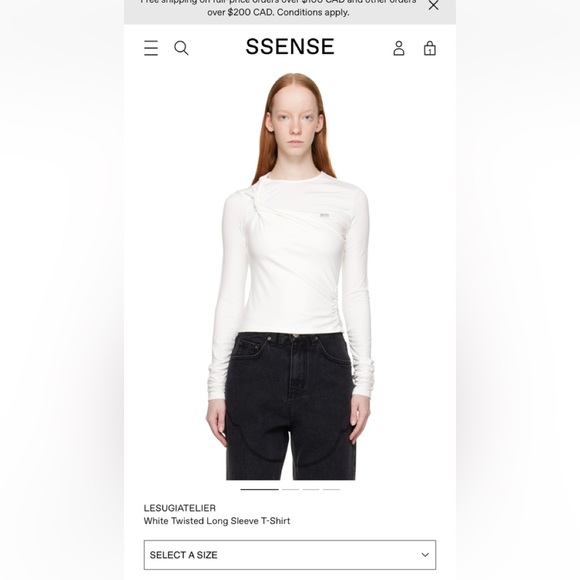This screenshot has width=580, height=580.
Task: Open the LESUGIATELIER brand link
Action: click(x=180, y=508)
